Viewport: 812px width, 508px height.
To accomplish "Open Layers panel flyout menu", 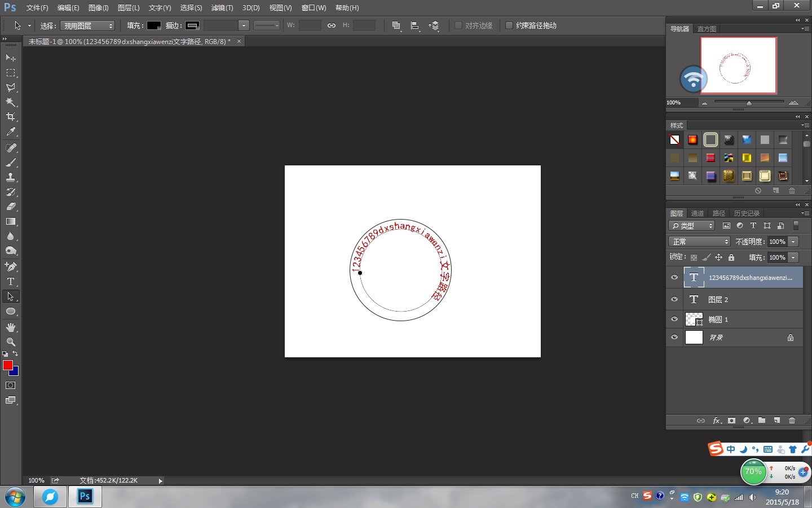I will click(805, 213).
